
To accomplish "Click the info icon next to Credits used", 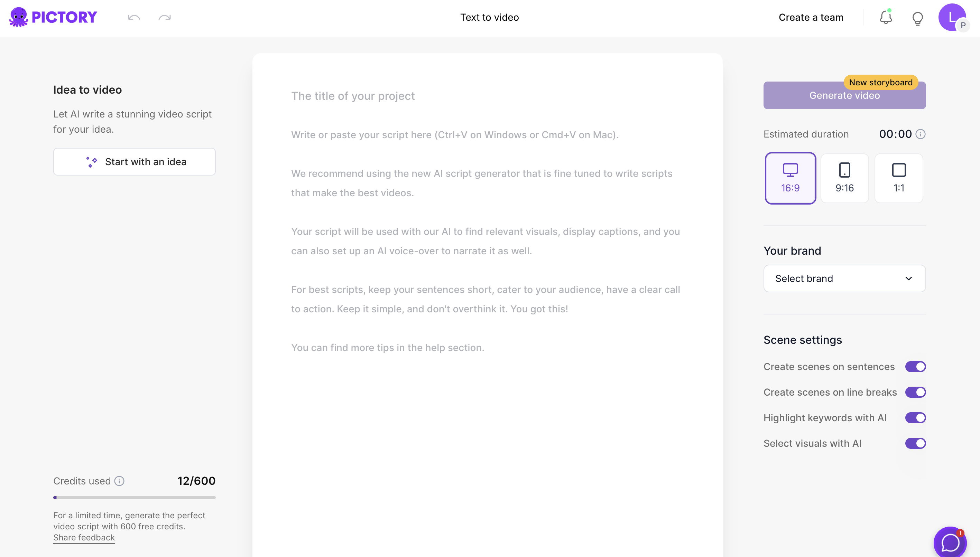I will coord(119,481).
